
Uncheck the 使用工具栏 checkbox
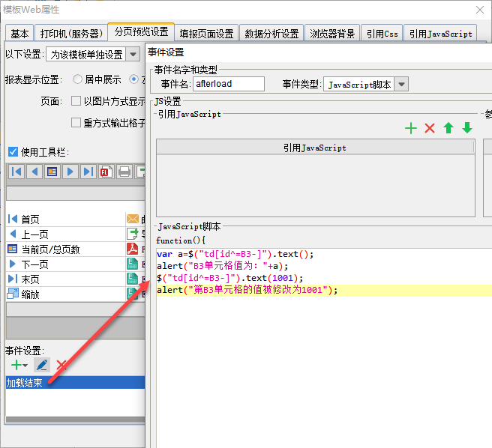(13, 152)
